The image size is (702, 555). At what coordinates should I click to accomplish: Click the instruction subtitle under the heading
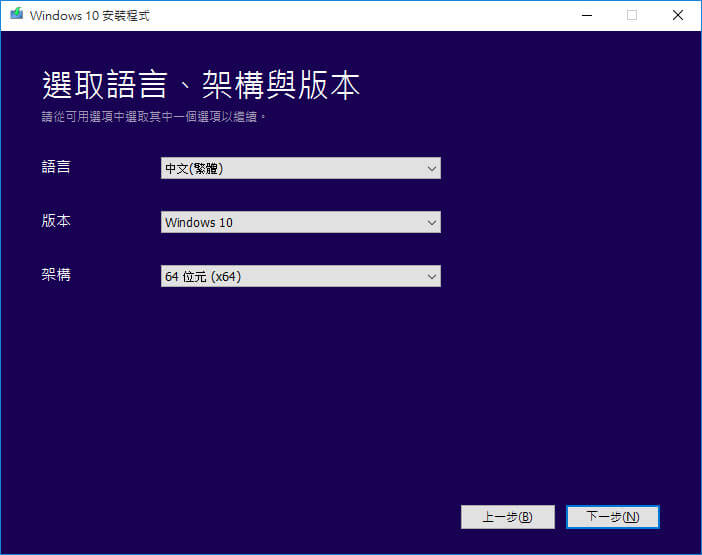[154, 117]
